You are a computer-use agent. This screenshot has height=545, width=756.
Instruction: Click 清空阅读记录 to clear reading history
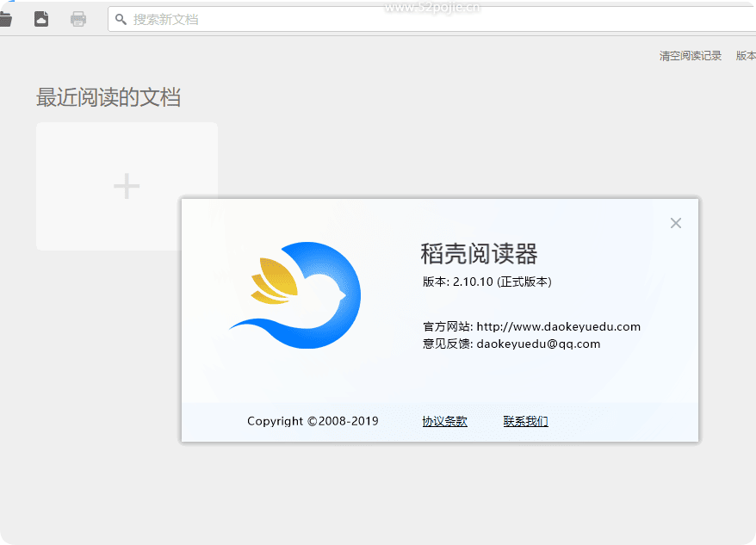click(x=690, y=56)
